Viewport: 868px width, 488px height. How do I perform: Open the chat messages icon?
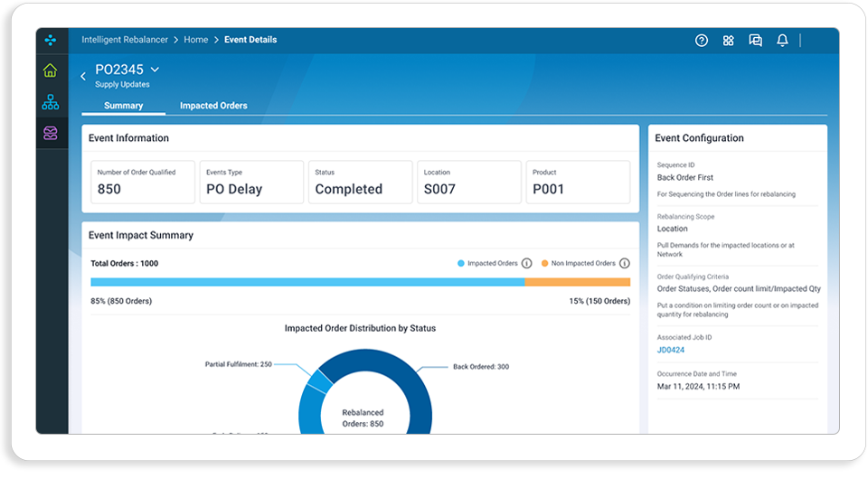(755, 41)
